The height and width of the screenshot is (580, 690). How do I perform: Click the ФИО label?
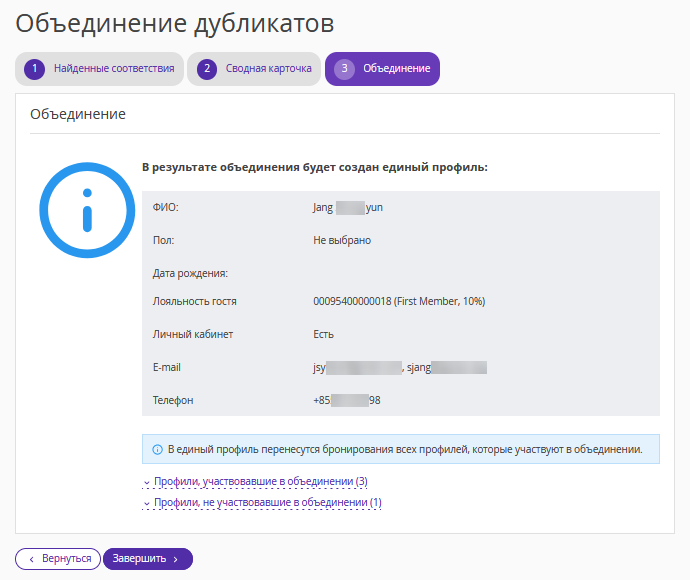(165, 207)
